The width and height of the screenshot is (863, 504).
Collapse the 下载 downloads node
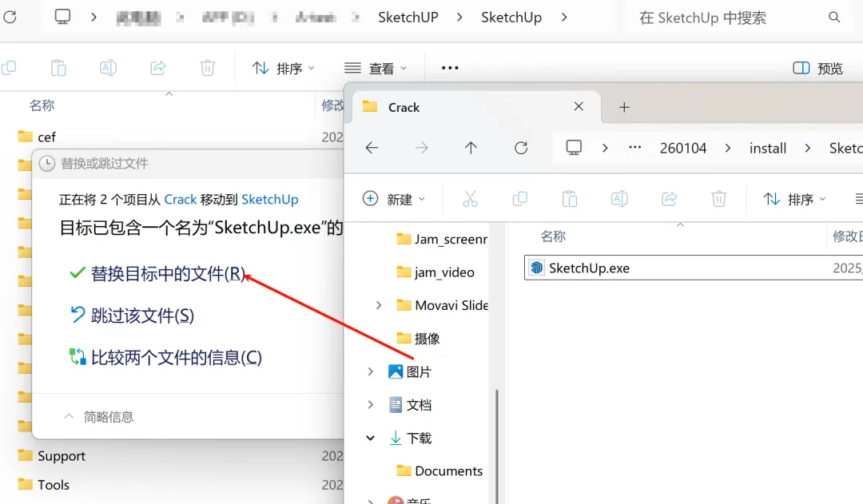coord(371,438)
